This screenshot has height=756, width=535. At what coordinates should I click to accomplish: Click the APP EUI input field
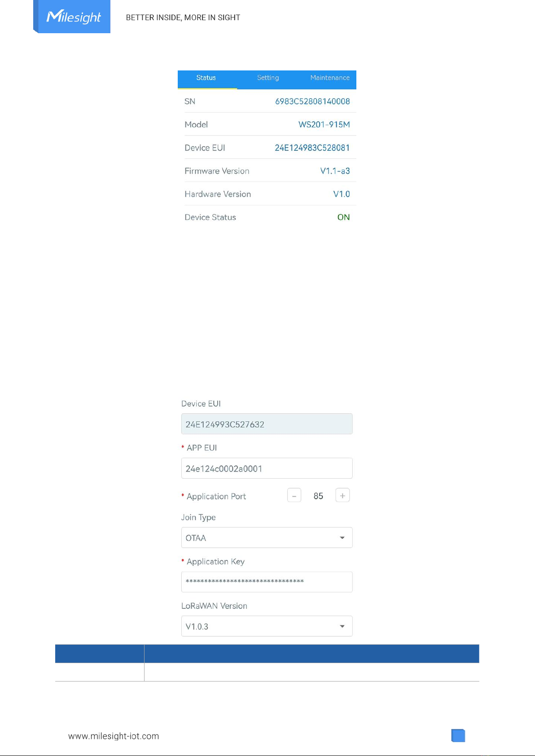point(267,468)
